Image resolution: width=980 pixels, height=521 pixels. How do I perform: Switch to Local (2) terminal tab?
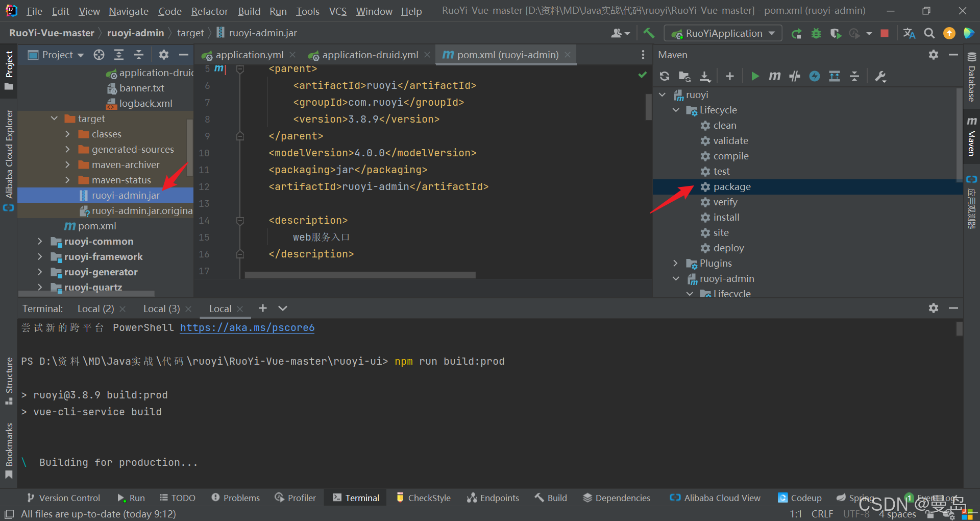point(95,309)
